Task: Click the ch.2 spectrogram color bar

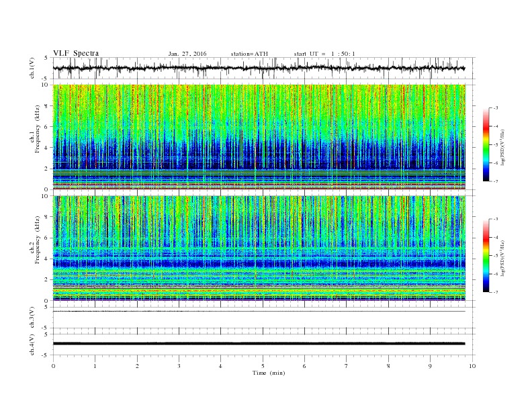Action: coord(486,256)
